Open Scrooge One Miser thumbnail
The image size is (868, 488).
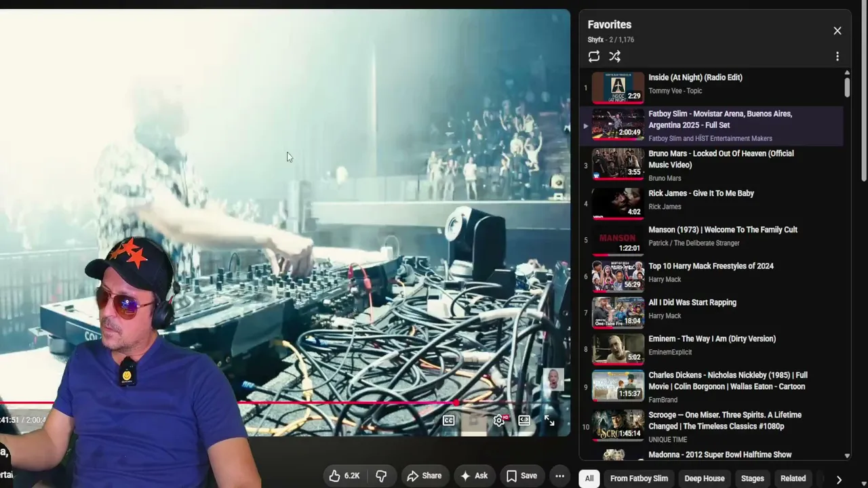[618, 426]
